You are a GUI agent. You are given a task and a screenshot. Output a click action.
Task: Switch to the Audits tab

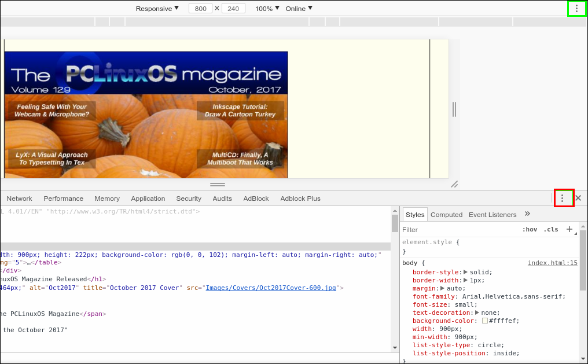click(x=222, y=198)
